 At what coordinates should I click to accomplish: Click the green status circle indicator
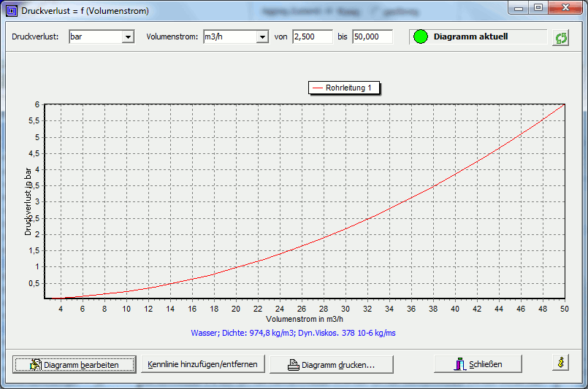tap(420, 37)
